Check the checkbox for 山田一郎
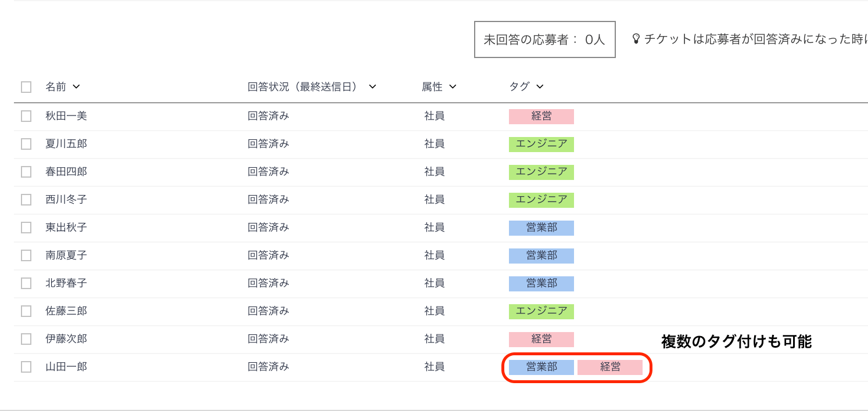This screenshot has width=868, height=411. pyautogui.click(x=26, y=366)
